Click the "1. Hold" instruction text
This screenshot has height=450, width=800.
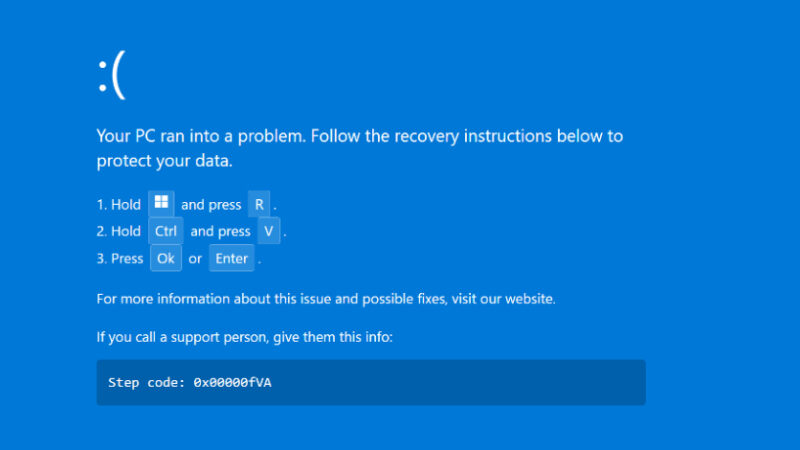[119, 205]
